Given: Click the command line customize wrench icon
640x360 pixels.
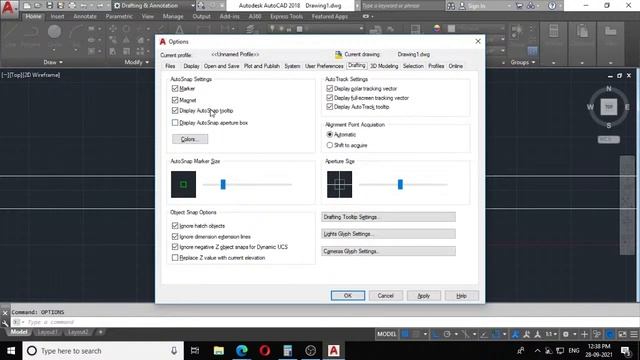Looking at the screenshot, I should tap(5, 323).
